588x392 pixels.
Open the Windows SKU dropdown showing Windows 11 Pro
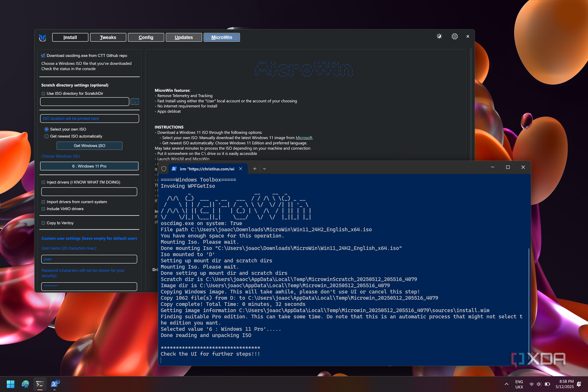point(89,166)
